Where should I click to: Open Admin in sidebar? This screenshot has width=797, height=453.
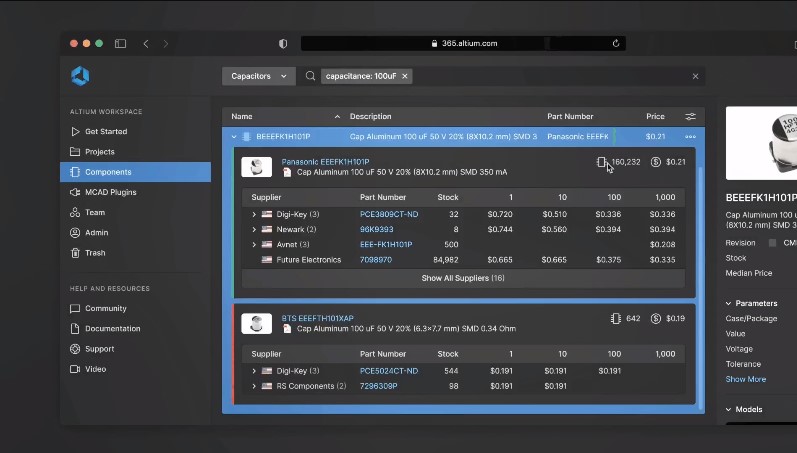point(135,233)
